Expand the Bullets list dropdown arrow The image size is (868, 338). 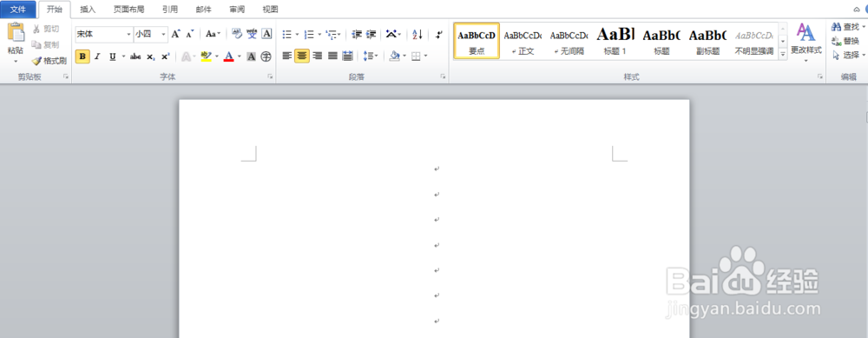[297, 35]
